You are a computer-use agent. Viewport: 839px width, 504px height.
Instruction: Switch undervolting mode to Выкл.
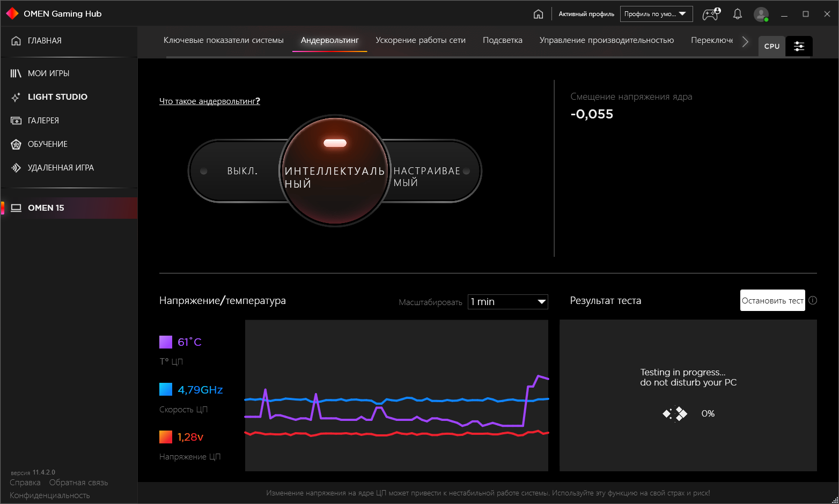(242, 171)
